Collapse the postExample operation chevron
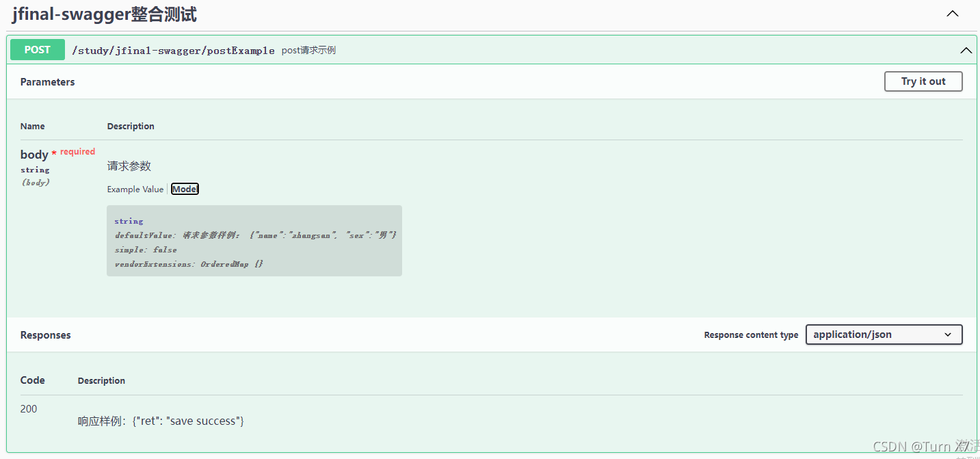Viewport: 980px width, 459px height. pos(966,50)
